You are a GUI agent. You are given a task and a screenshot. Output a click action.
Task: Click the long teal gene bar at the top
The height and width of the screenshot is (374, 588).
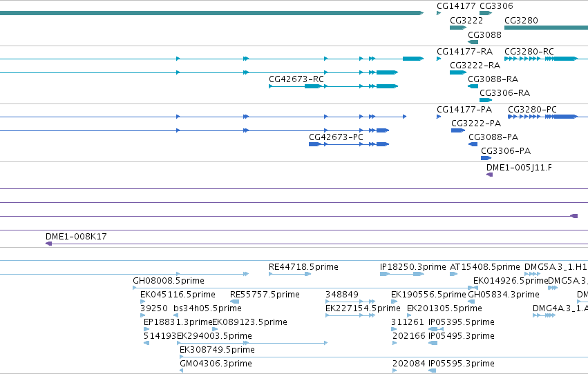pos(211,13)
